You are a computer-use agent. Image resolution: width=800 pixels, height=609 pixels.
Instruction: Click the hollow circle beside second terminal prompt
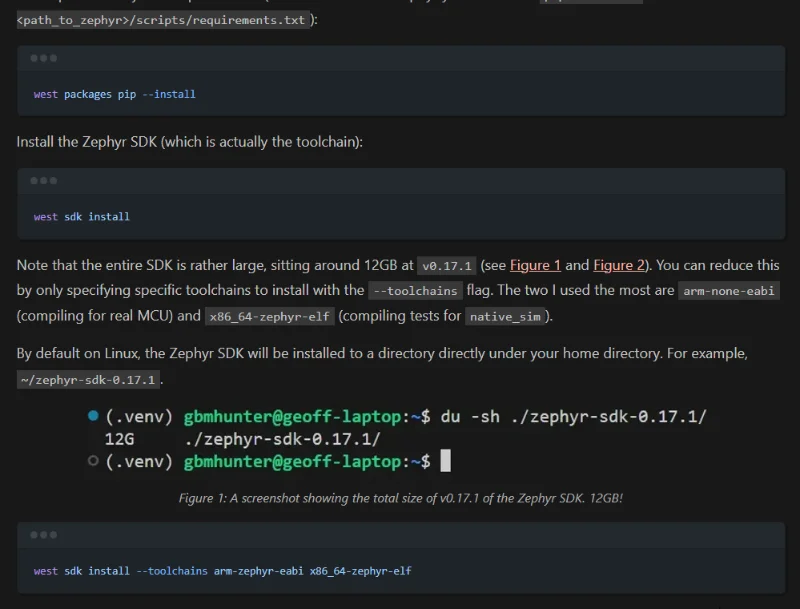(x=93, y=461)
